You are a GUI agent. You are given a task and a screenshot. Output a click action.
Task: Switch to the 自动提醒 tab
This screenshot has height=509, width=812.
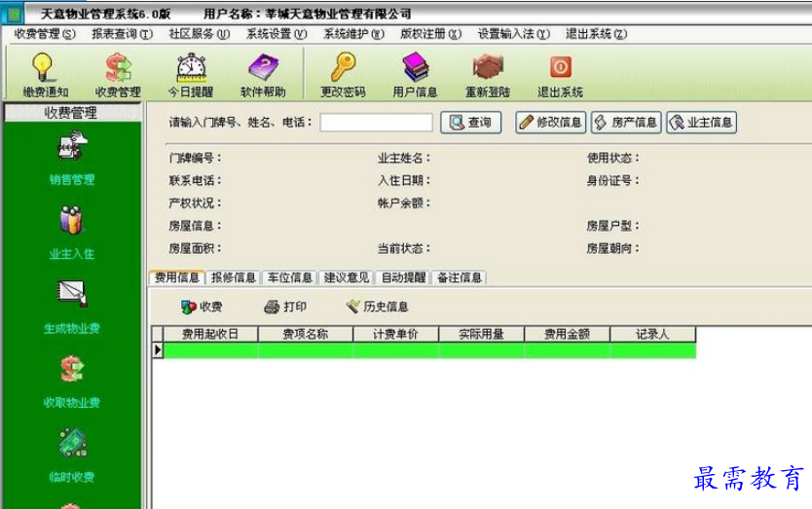pos(403,277)
